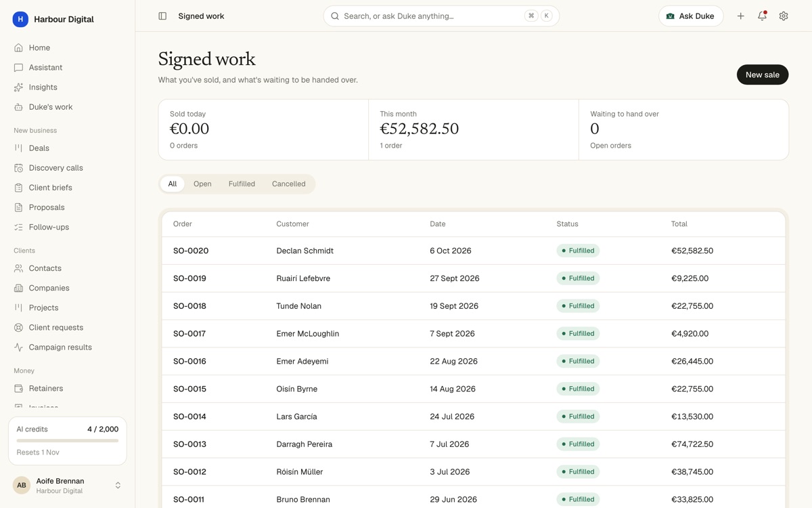This screenshot has width=812, height=508.
Task: Click the Client requests lifebuoy icon
Action: pos(18,327)
